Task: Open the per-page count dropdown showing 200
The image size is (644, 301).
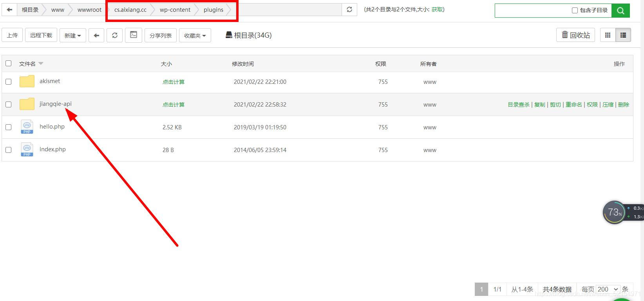Action: click(x=608, y=289)
